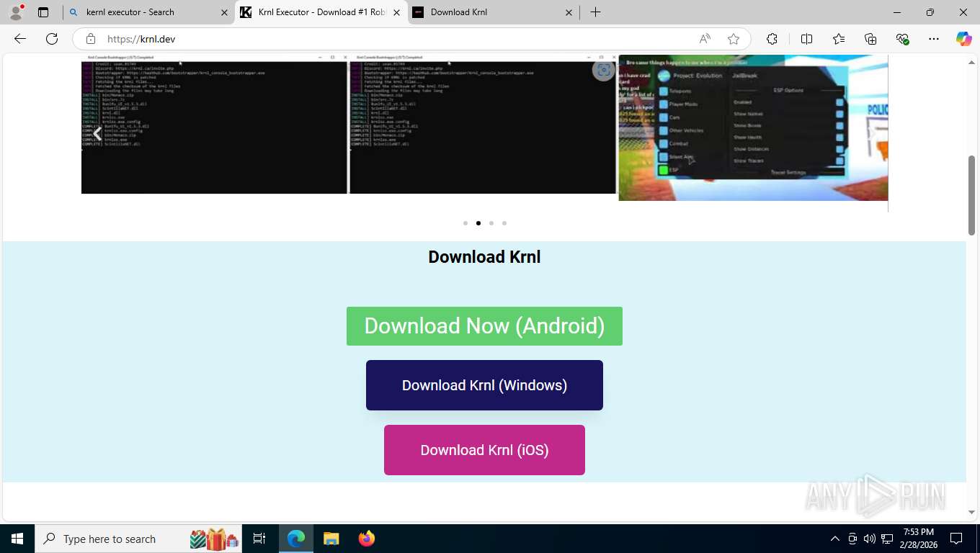Screen dimensions: 980x553
Task: Open second console bootstrapper screenshot
Action: [x=483, y=124]
